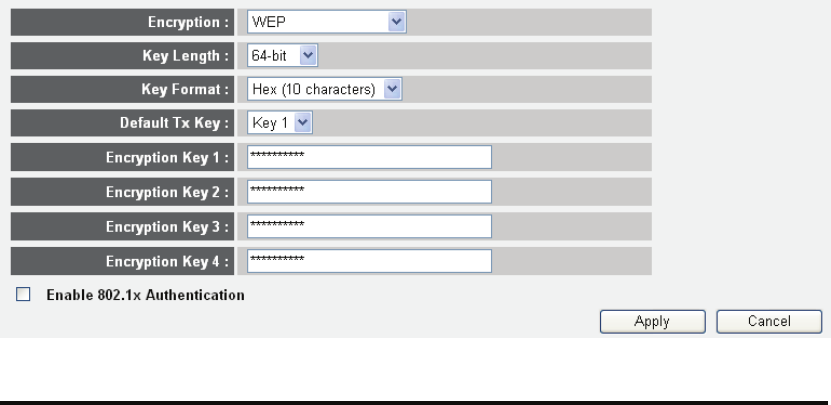Screen dimensions: 831x405
Task: Select the Encryption Key 3 field
Action: pyautogui.click(x=370, y=226)
